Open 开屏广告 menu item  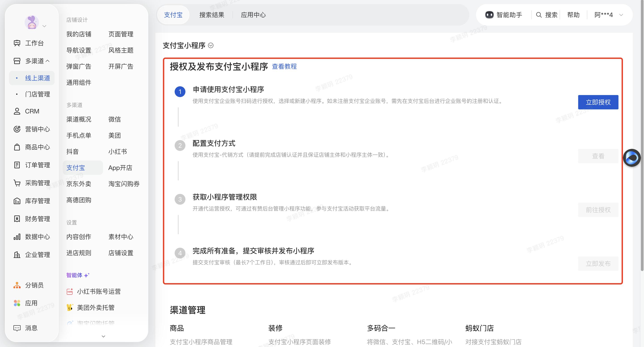121,66
